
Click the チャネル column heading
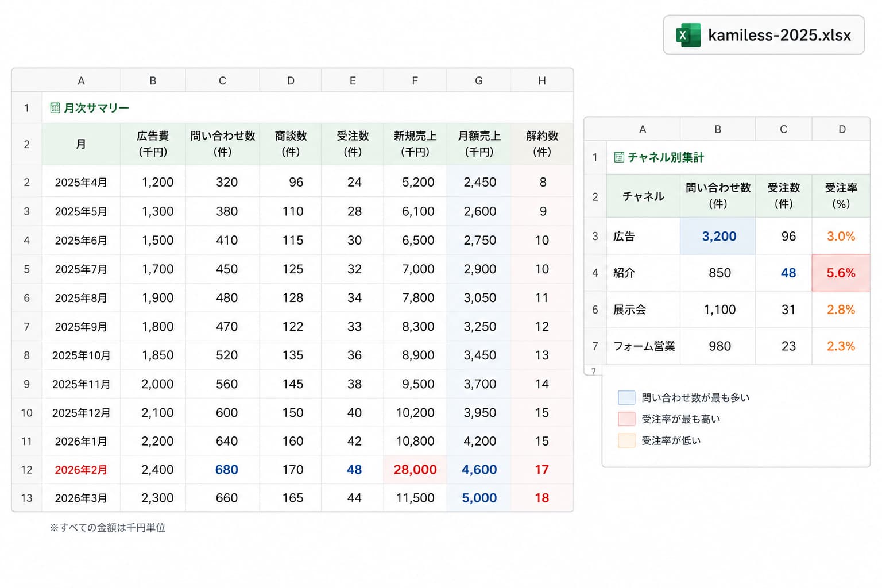644,196
